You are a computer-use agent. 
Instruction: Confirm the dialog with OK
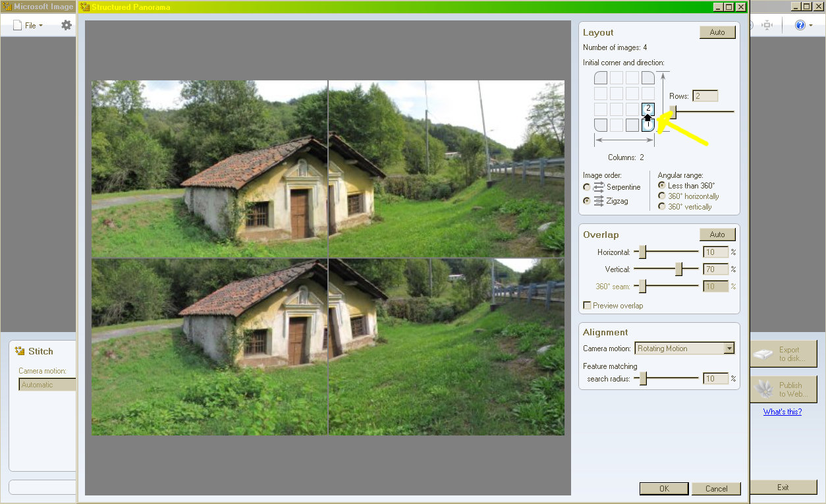point(664,489)
